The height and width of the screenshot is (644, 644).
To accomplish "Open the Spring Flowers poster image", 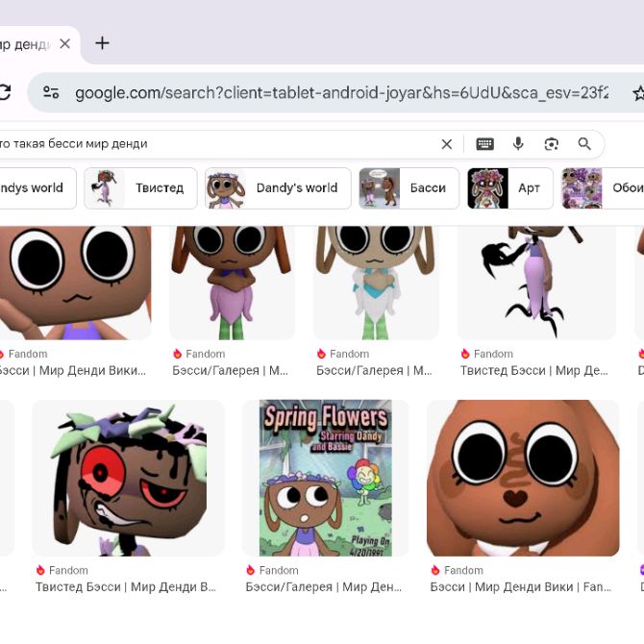I will point(325,478).
